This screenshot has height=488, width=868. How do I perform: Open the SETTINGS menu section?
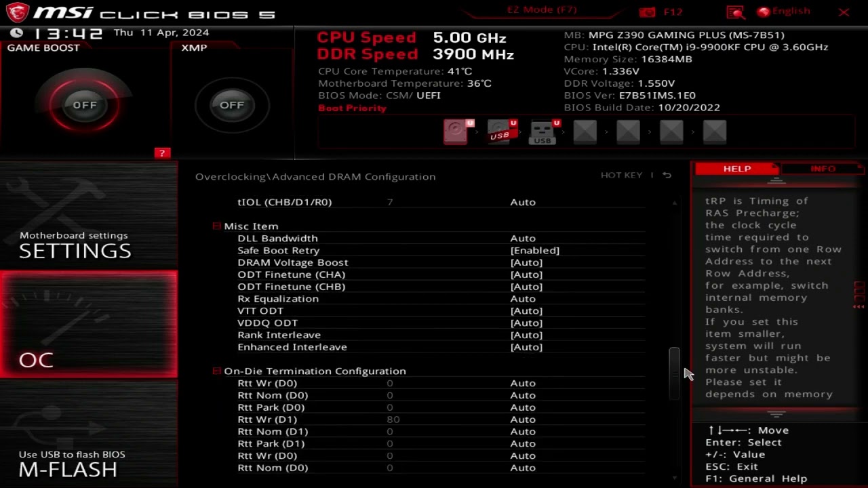coord(89,216)
